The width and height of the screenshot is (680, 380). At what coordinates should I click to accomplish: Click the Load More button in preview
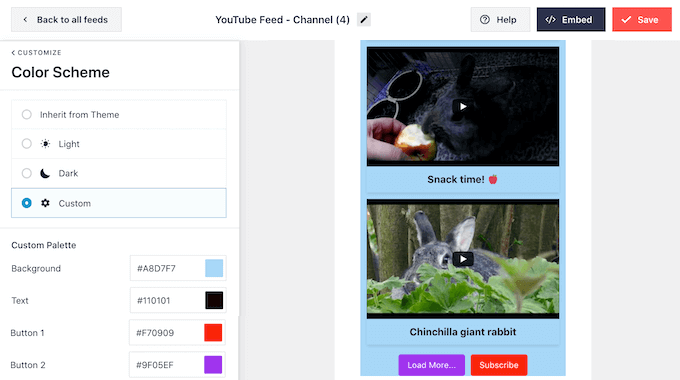[432, 365]
